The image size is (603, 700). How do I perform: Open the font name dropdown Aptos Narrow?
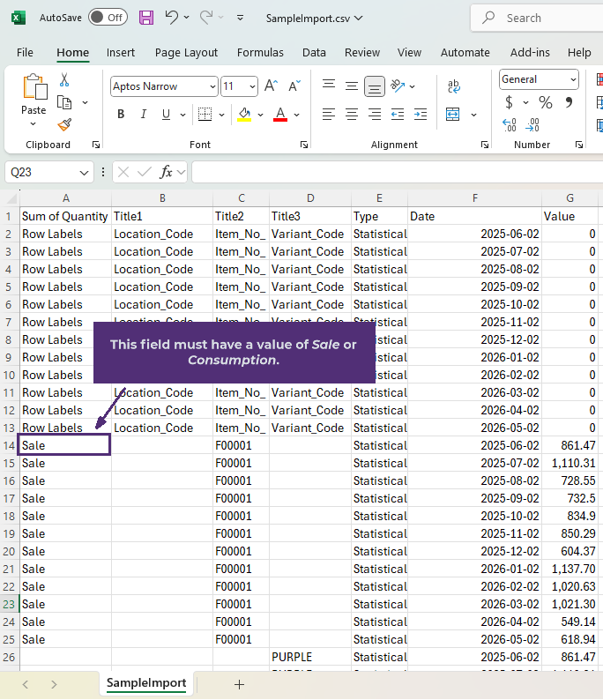coord(213,86)
